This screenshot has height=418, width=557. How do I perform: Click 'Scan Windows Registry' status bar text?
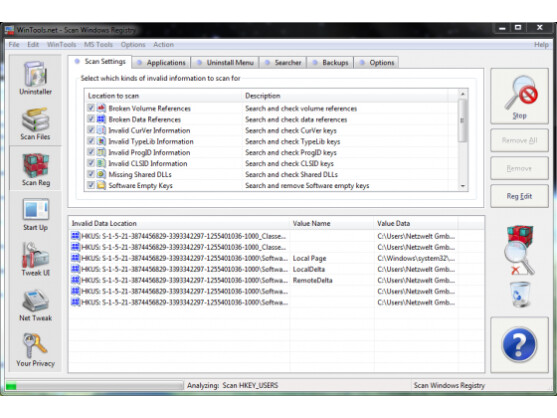click(x=449, y=385)
